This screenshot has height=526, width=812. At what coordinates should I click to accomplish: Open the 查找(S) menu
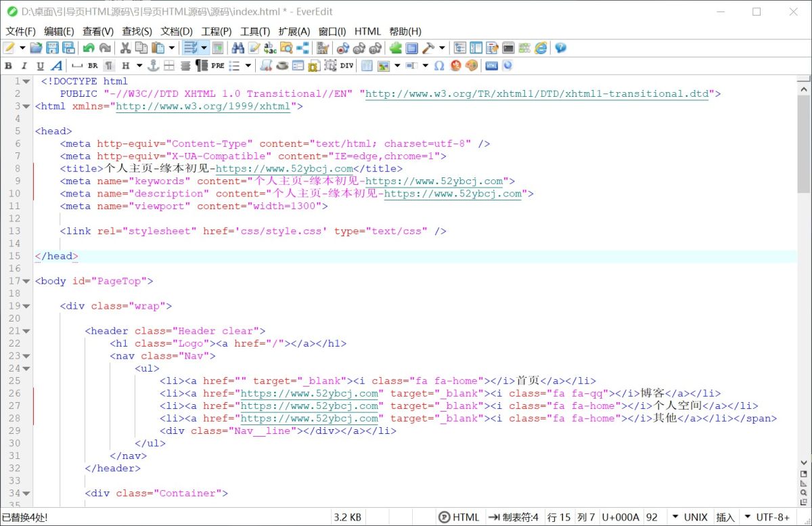137,31
